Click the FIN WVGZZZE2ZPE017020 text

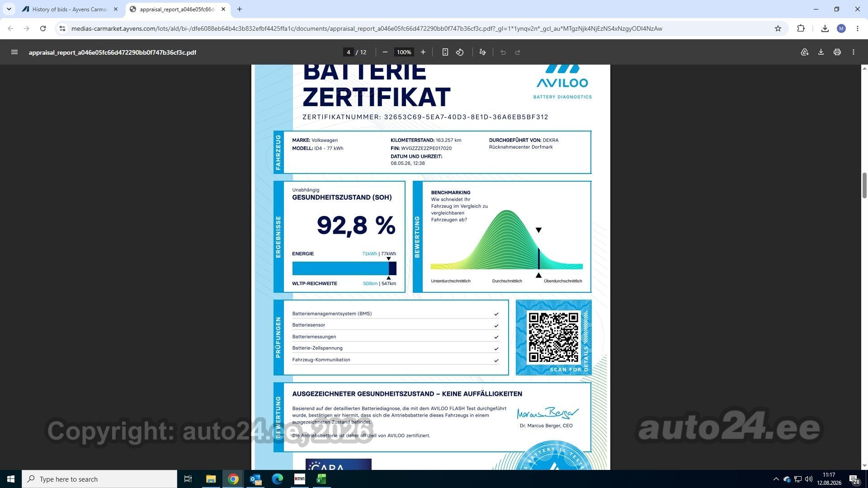[x=421, y=148]
